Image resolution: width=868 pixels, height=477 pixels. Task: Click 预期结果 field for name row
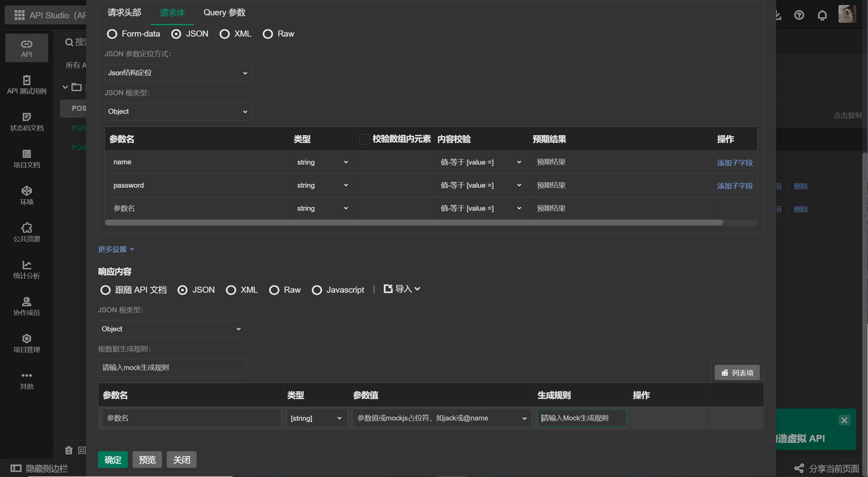[621, 162]
